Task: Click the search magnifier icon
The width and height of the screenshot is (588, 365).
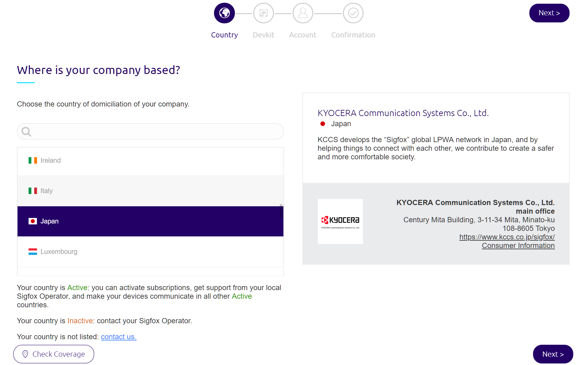Action: (26, 132)
